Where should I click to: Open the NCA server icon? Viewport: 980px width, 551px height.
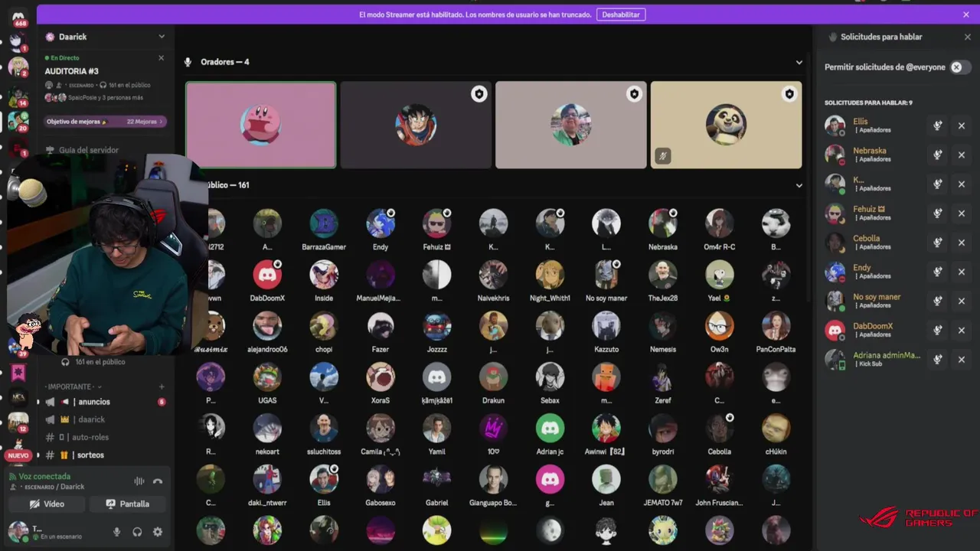point(18,397)
